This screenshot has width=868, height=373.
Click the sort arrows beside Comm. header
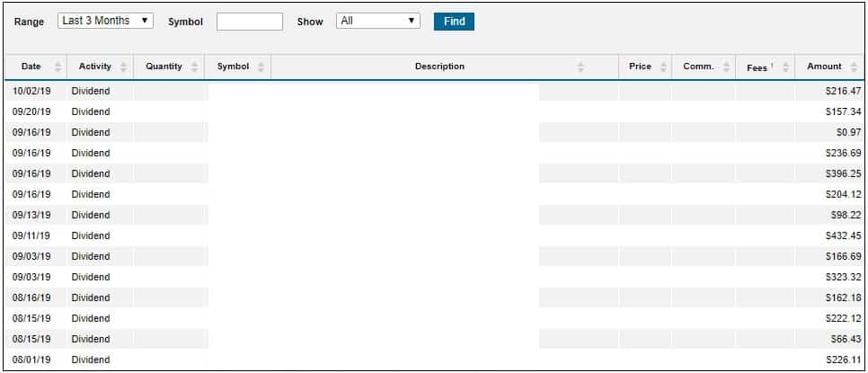(726, 67)
